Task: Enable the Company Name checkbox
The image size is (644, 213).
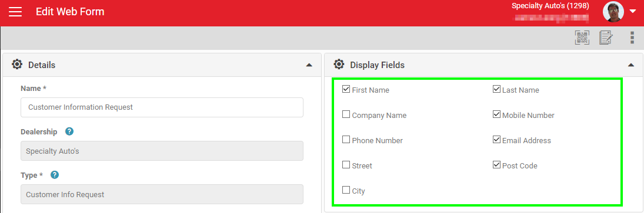Action: coord(346,114)
